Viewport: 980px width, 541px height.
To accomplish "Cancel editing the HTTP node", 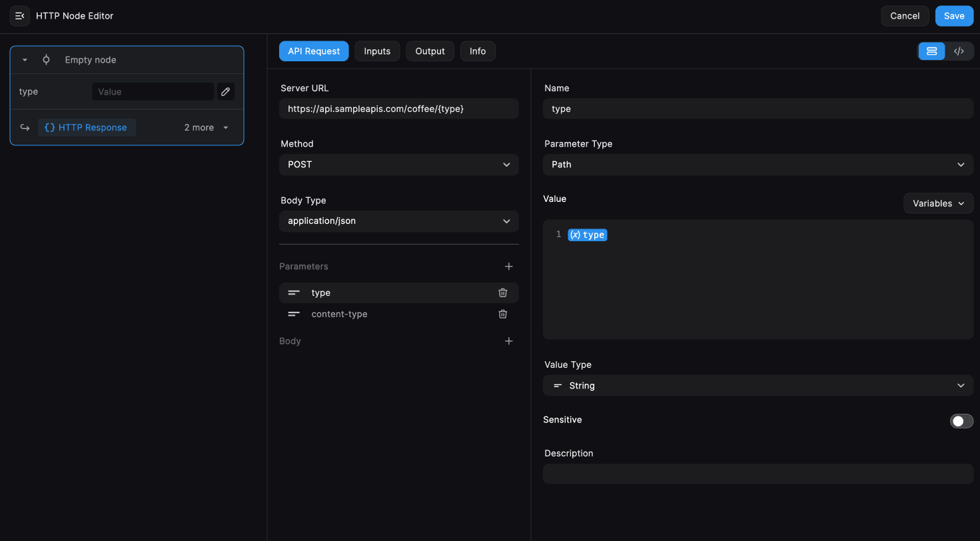I will pos(905,16).
